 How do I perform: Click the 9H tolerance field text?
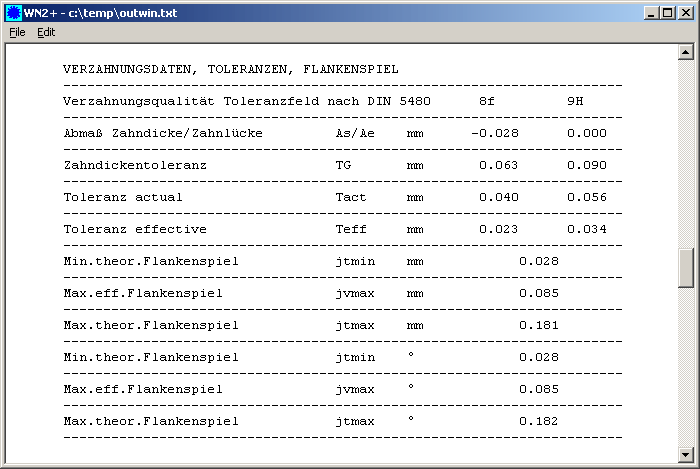click(x=574, y=101)
